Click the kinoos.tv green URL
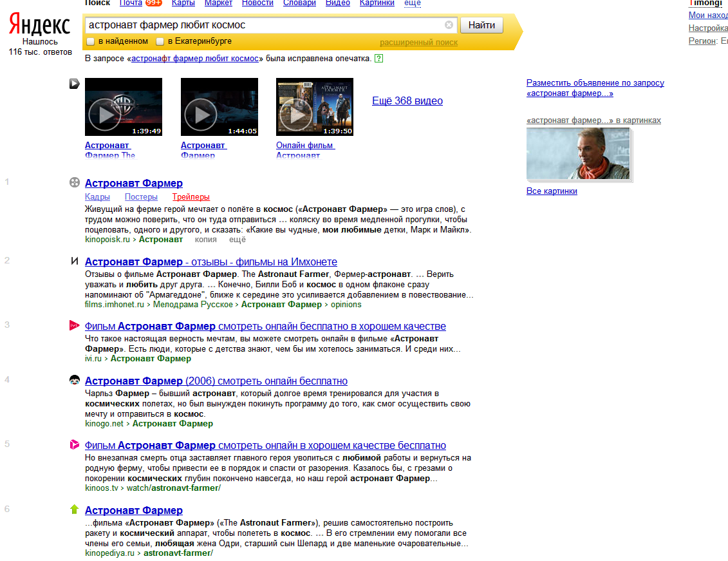This screenshot has width=728, height=561. point(102,488)
